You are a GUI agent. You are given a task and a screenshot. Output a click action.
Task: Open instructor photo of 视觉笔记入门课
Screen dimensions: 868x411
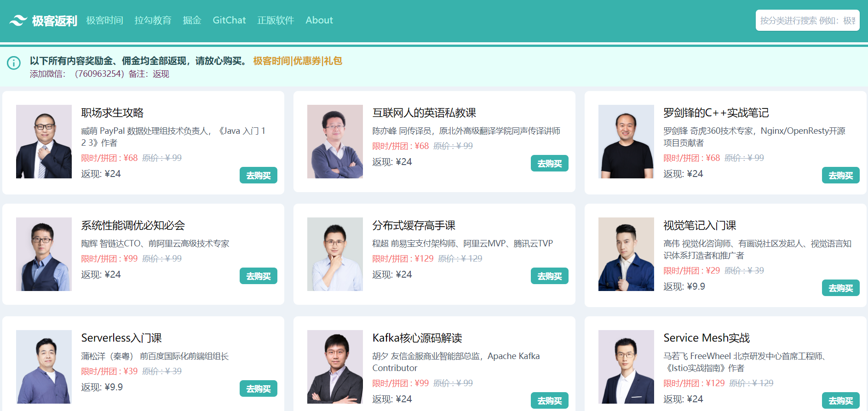click(626, 254)
